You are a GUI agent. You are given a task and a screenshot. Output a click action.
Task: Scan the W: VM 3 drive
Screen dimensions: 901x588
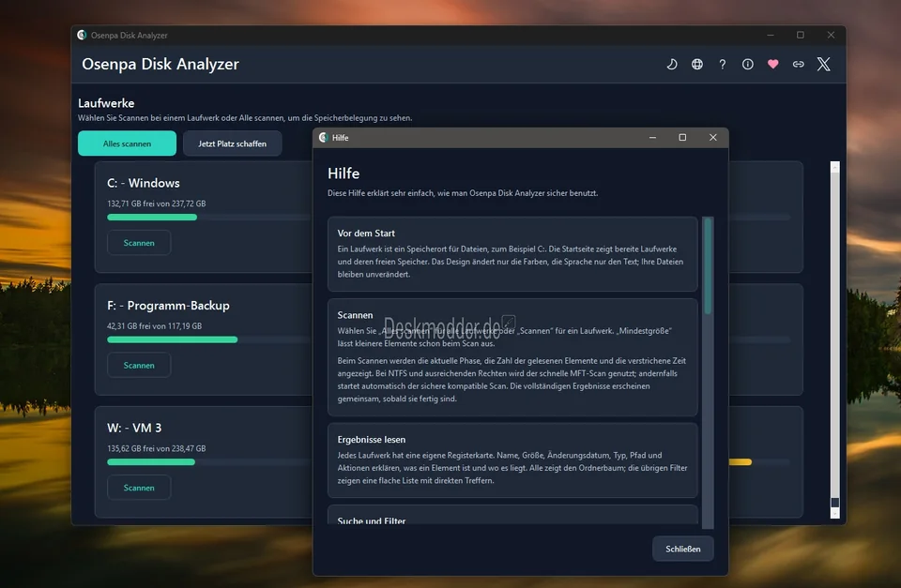pos(139,488)
